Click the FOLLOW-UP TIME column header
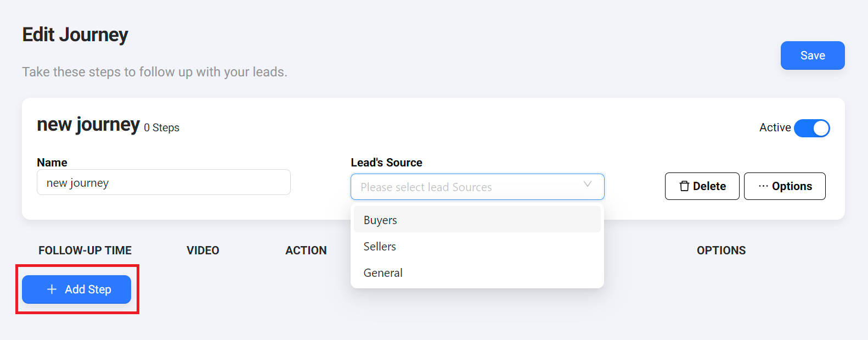 [x=85, y=250]
